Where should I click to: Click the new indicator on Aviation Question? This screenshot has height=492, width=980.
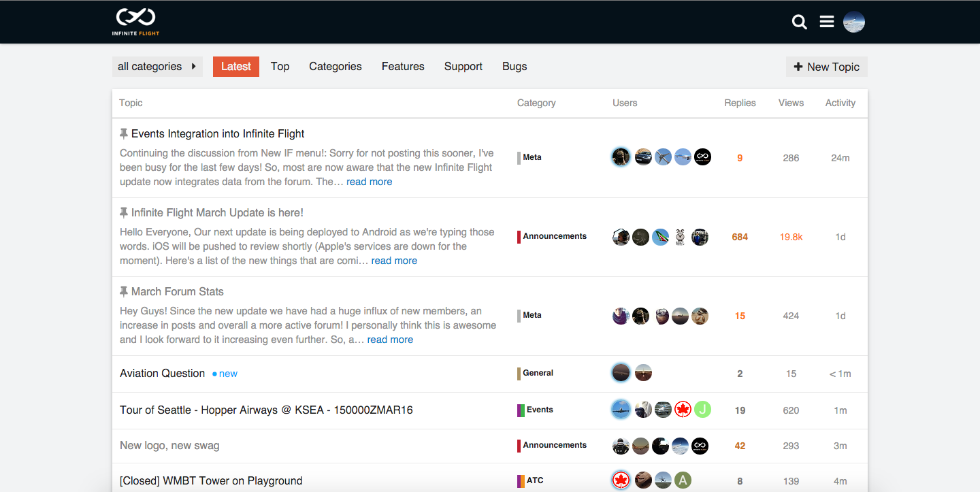(225, 374)
